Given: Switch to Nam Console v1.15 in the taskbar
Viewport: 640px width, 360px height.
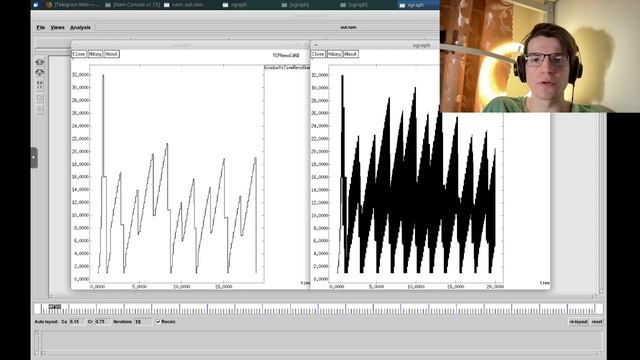Looking at the screenshot, I should (x=133, y=5).
